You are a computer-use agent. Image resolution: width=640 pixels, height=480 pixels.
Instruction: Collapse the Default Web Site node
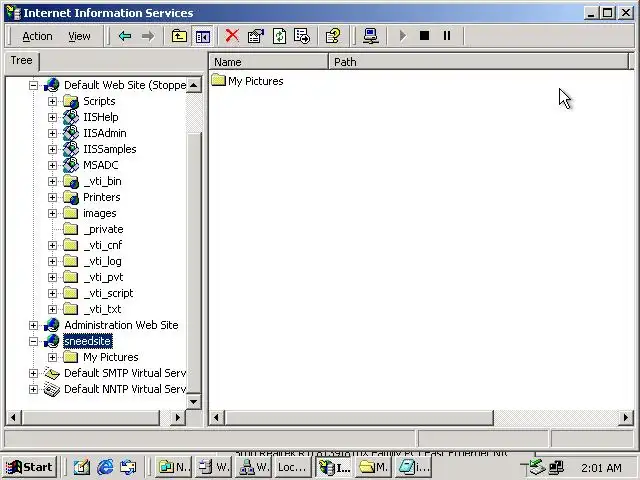click(x=33, y=85)
